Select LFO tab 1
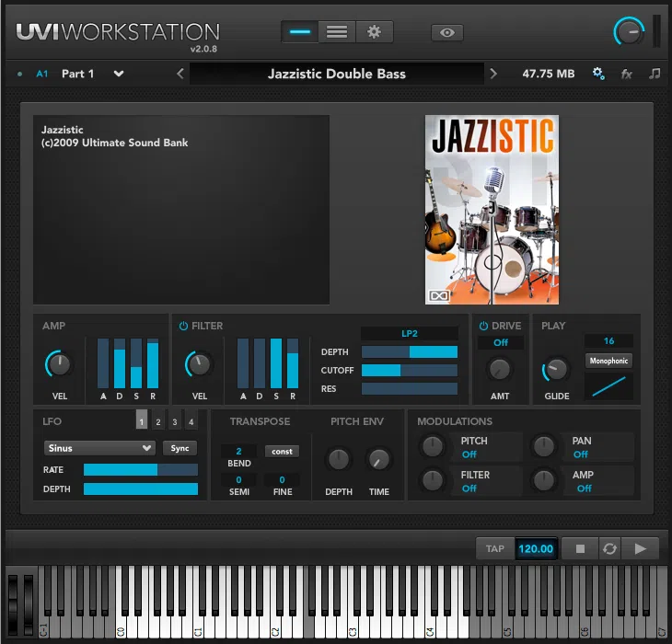Image resolution: width=672 pixels, height=644 pixels. click(142, 420)
